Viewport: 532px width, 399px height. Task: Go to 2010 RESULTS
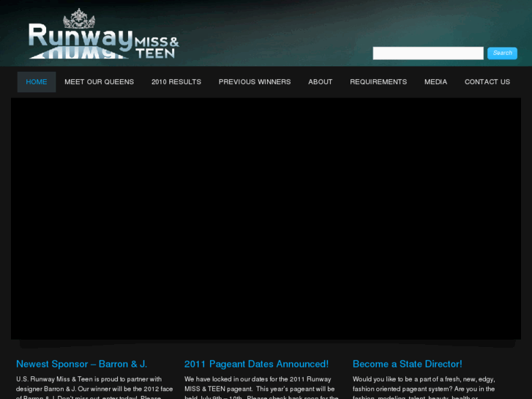tap(176, 82)
